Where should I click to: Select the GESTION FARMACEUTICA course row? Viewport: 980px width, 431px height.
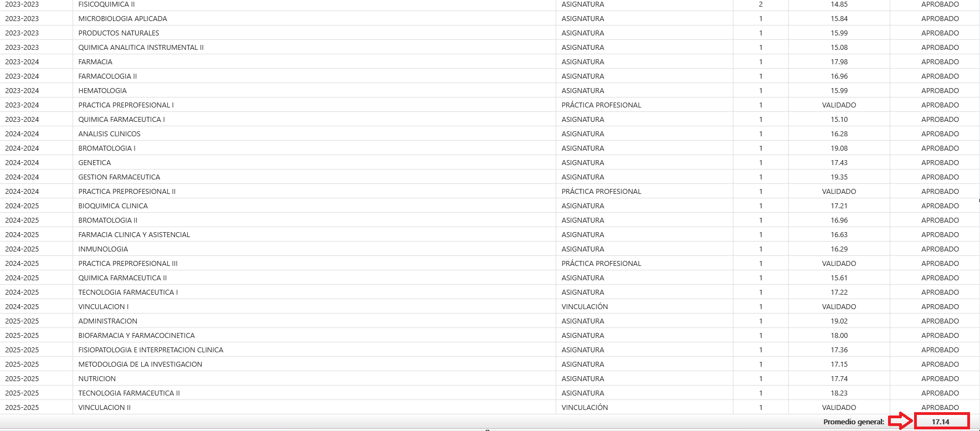point(119,177)
